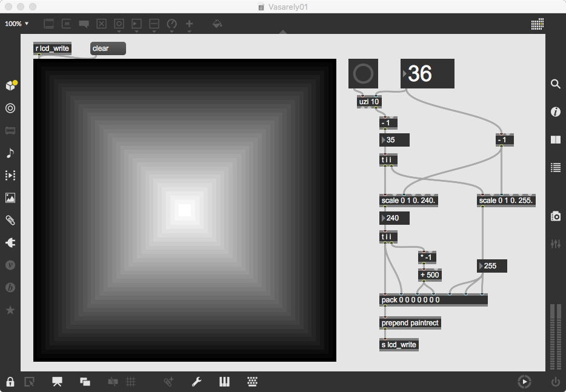Open the paperclip snippets icon in sidebar

[x=10, y=220]
